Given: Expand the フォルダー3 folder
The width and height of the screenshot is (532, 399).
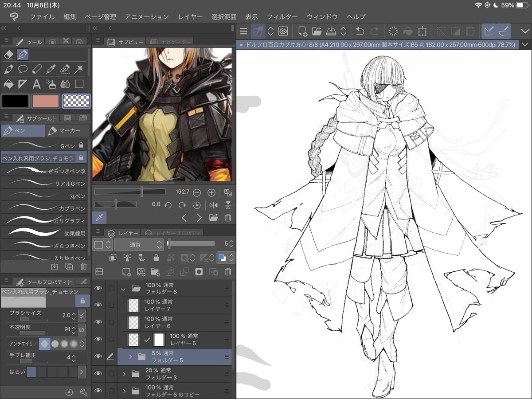Looking at the screenshot, I should coord(124,374).
